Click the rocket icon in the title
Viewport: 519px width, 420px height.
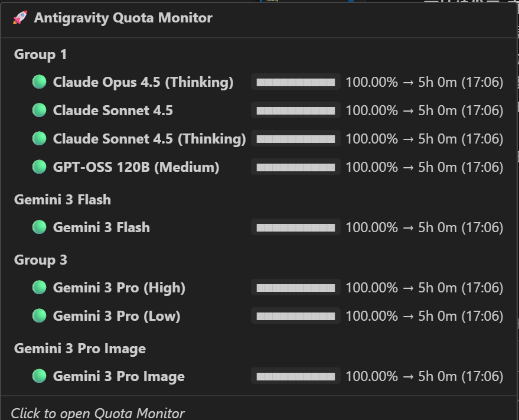coord(19,18)
